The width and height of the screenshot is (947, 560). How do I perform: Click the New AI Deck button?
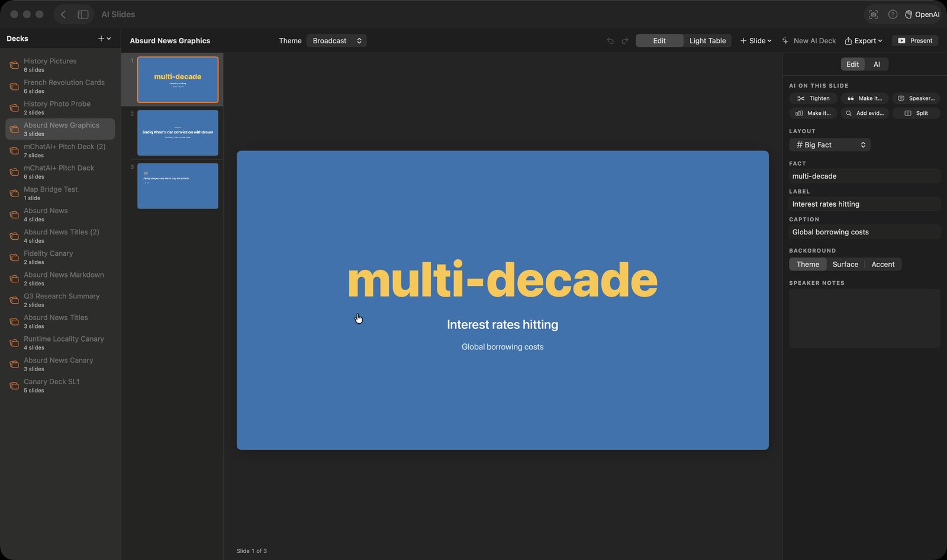pyautogui.click(x=809, y=41)
